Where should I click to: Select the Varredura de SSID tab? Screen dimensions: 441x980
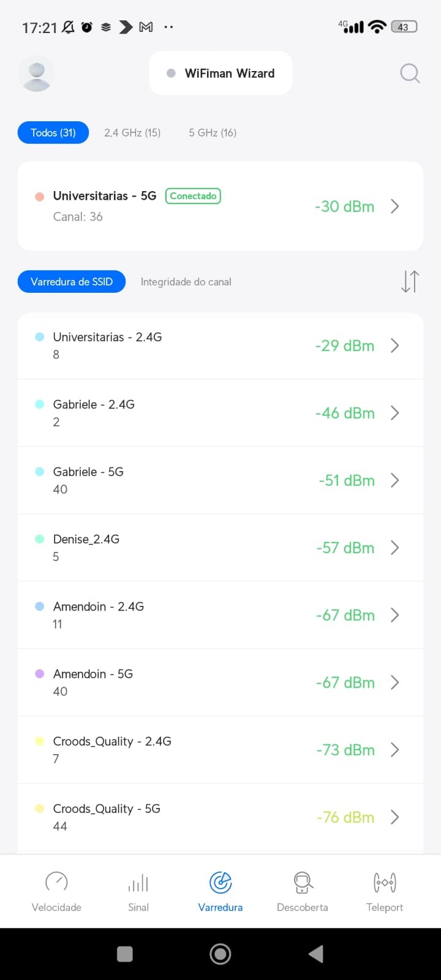point(72,282)
